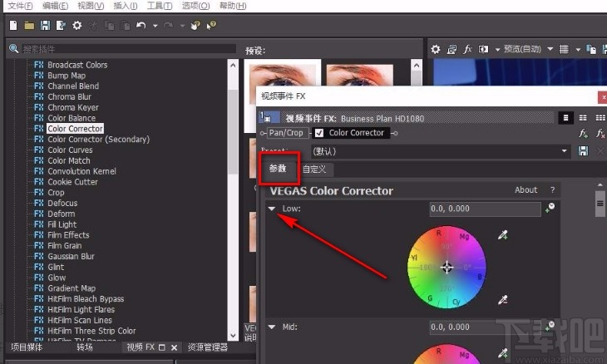Click the interactive tutorials hand icon
The image size is (607, 364).
[195, 26]
